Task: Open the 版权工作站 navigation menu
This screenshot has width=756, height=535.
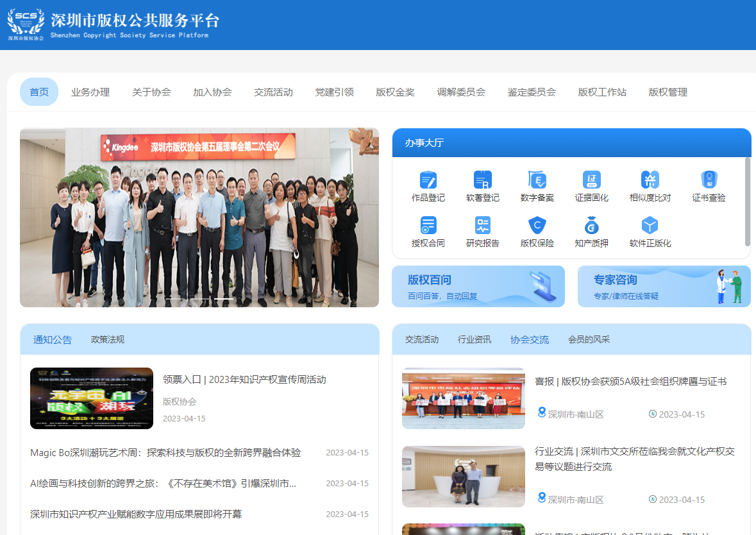Action: [x=602, y=92]
